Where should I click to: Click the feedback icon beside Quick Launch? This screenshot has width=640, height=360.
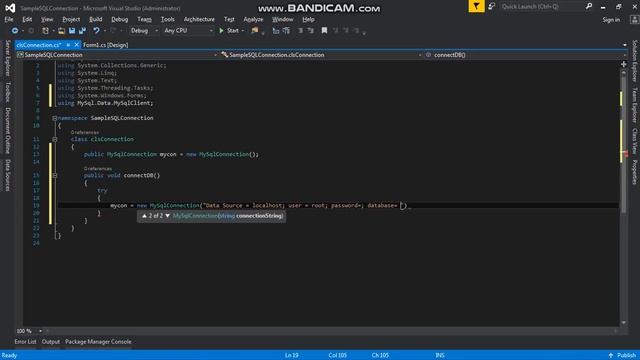(491, 6)
